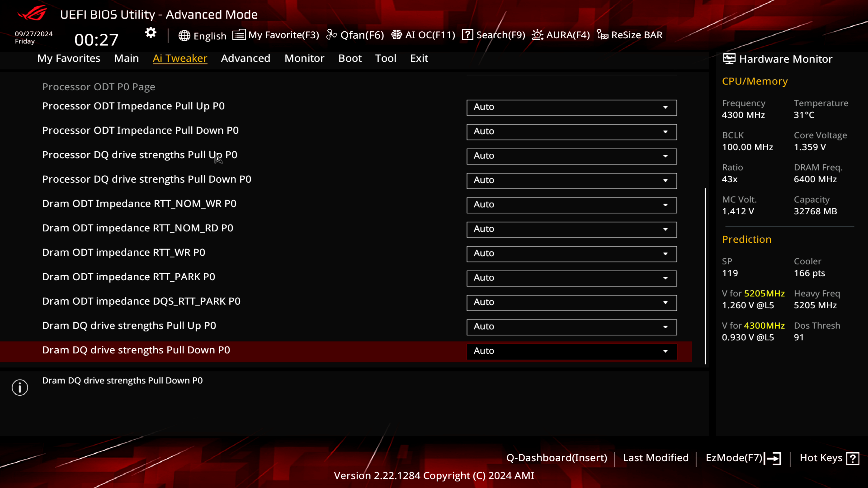Viewport: 868px width, 488px height.
Task: Open AURA RGB lighting settings
Action: pyautogui.click(x=560, y=35)
